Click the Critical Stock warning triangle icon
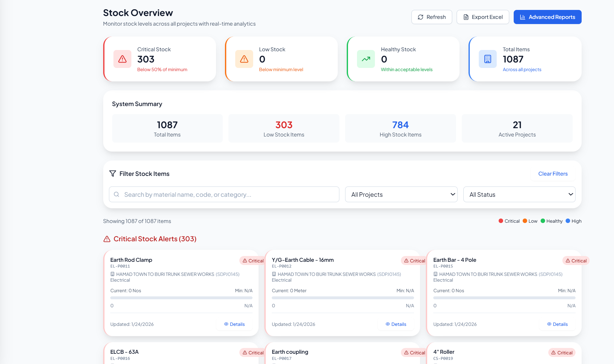614x364 pixels. pos(122,59)
